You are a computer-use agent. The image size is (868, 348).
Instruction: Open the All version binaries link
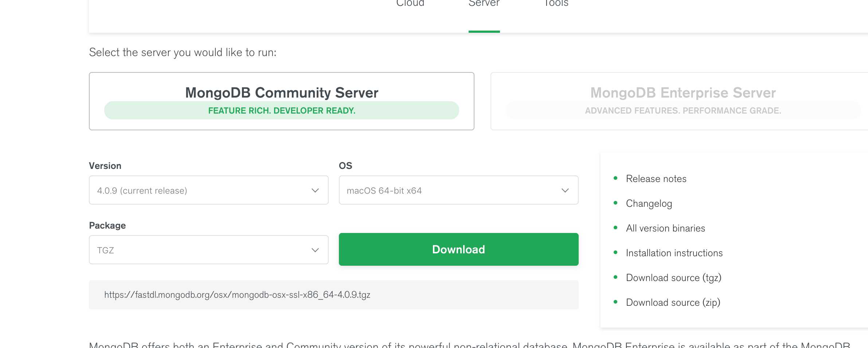coord(665,228)
